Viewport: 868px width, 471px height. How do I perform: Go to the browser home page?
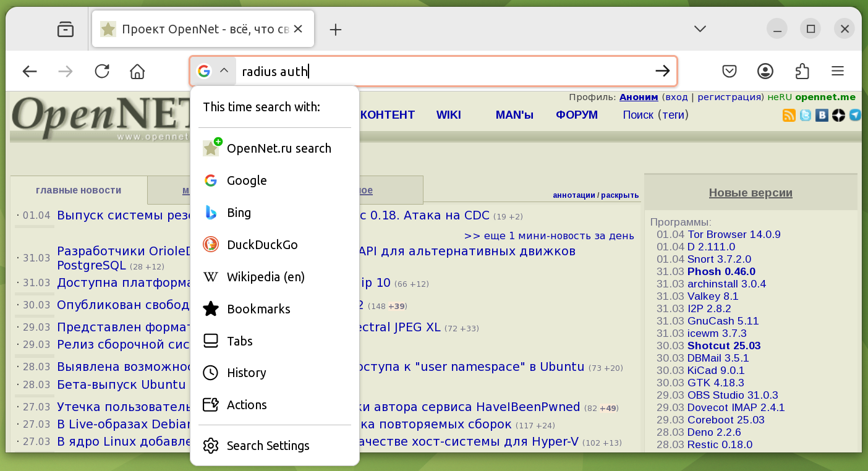click(x=137, y=71)
